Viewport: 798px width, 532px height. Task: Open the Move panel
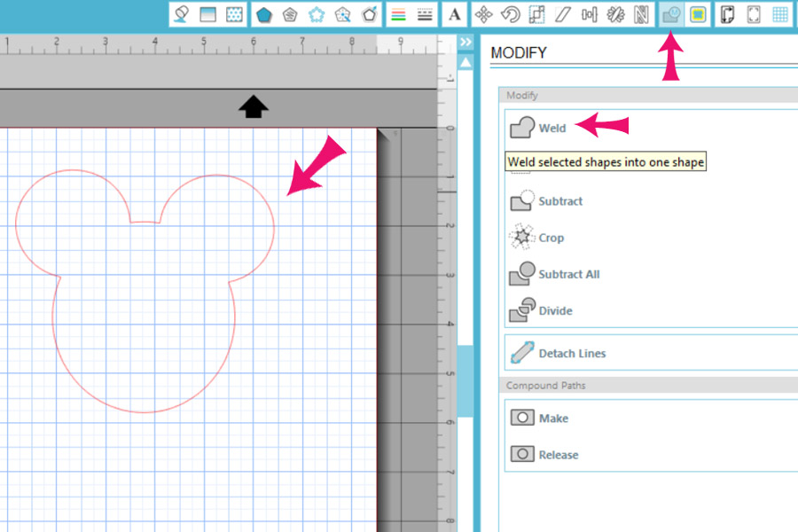click(x=483, y=14)
